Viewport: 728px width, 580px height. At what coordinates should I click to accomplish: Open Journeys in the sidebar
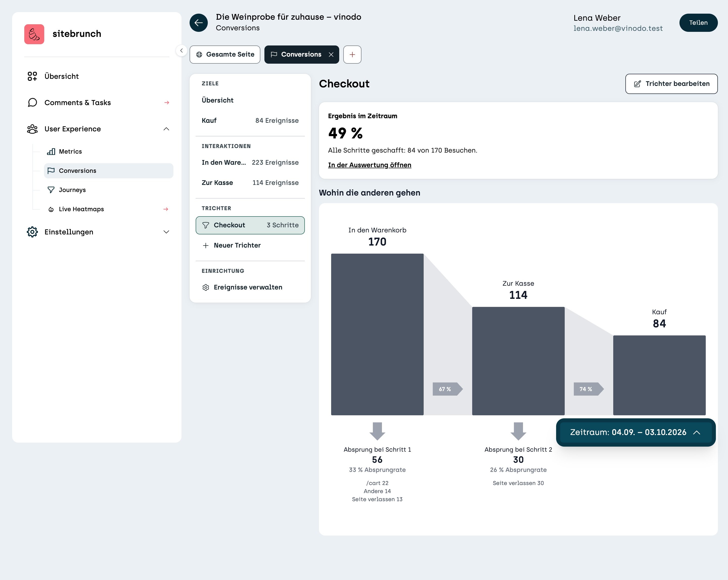[108, 190]
